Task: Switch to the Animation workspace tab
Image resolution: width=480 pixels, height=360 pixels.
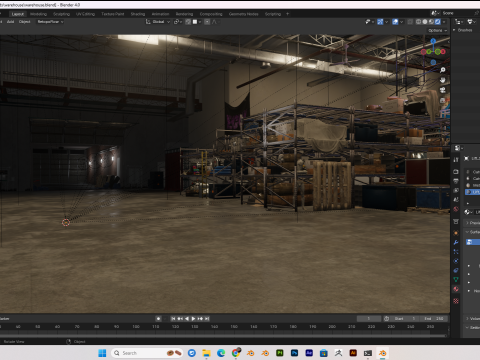Action: [160, 14]
